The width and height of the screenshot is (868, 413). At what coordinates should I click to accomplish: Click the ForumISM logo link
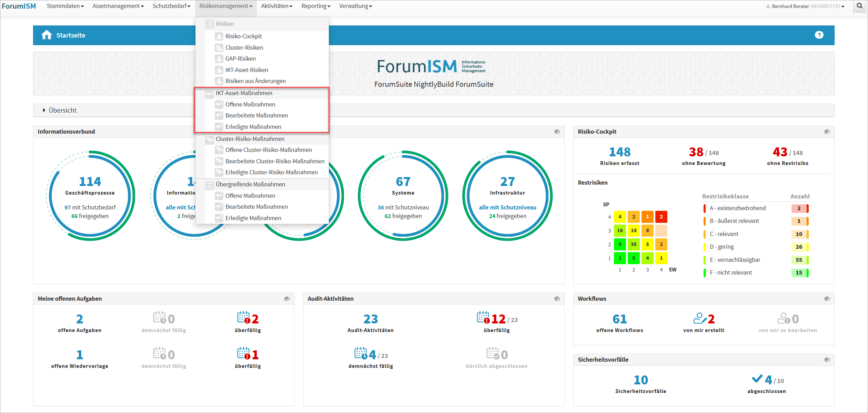(x=19, y=6)
